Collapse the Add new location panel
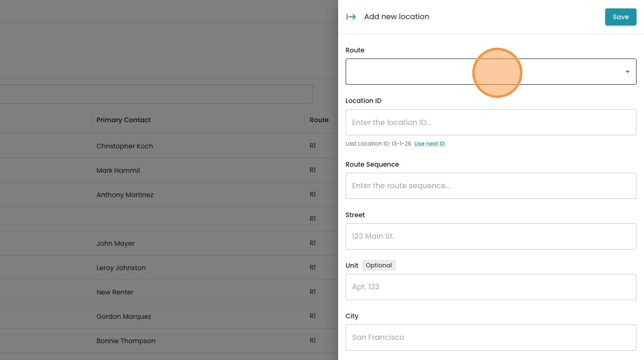The height and width of the screenshot is (360, 644). coord(351,17)
